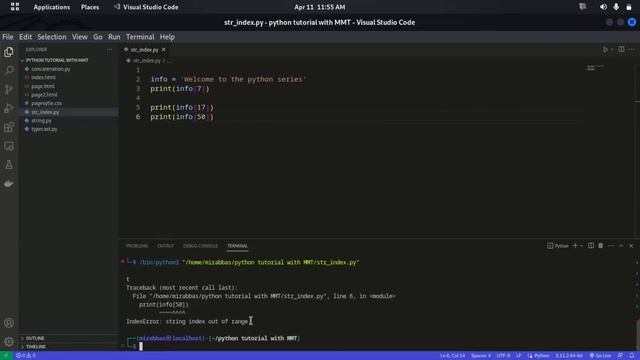Open index.html in explorer

click(x=43, y=77)
